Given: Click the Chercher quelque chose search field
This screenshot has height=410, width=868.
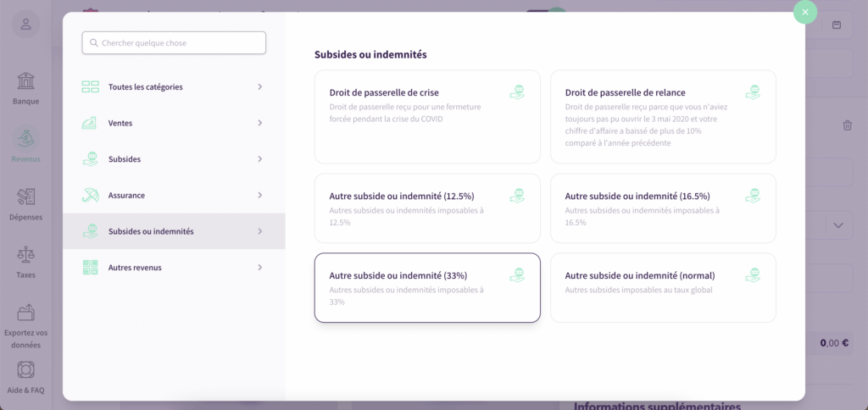Looking at the screenshot, I should pyautogui.click(x=174, y=42).
